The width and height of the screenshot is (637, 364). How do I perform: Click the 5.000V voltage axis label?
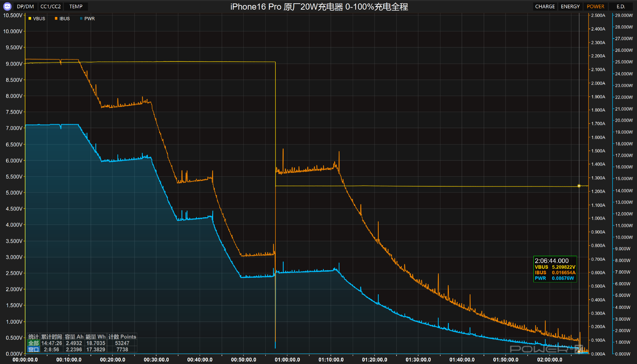tap(14, 193)
